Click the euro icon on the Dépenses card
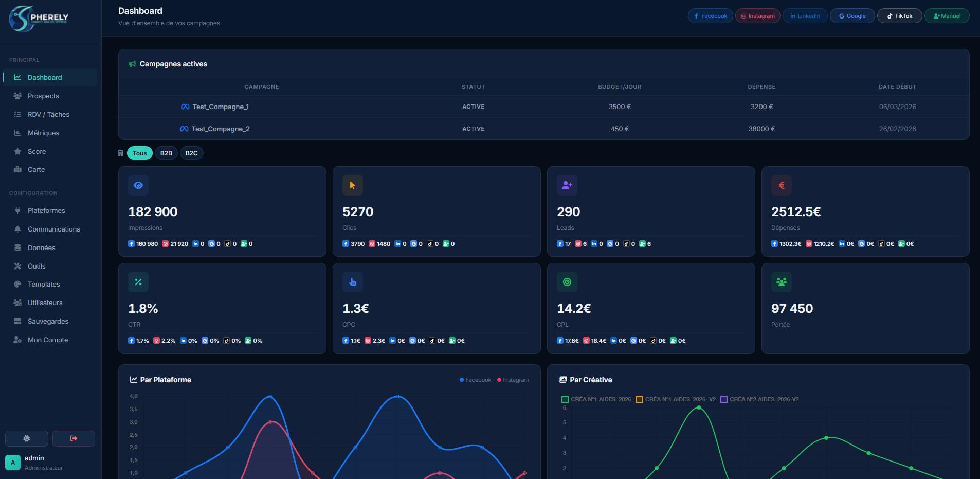Viewport: 980px width, 479px height. (781, 185)
